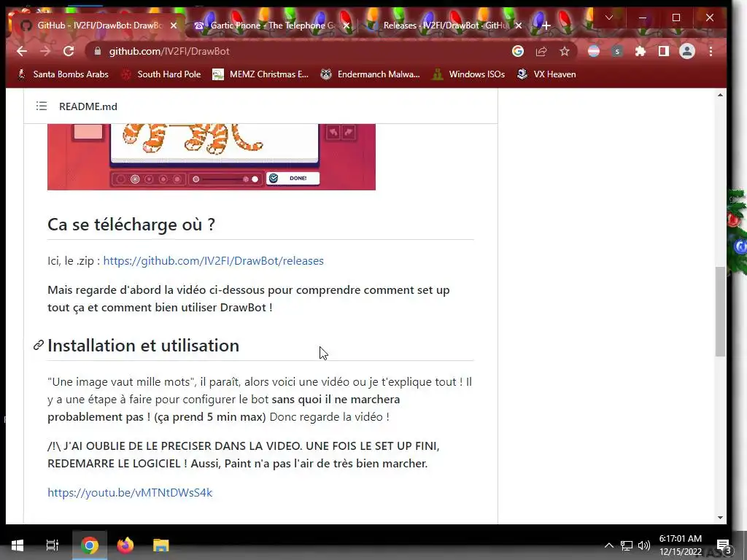Open South Hard Pole bookmark

pyautogui.click(x=161, y=74)
